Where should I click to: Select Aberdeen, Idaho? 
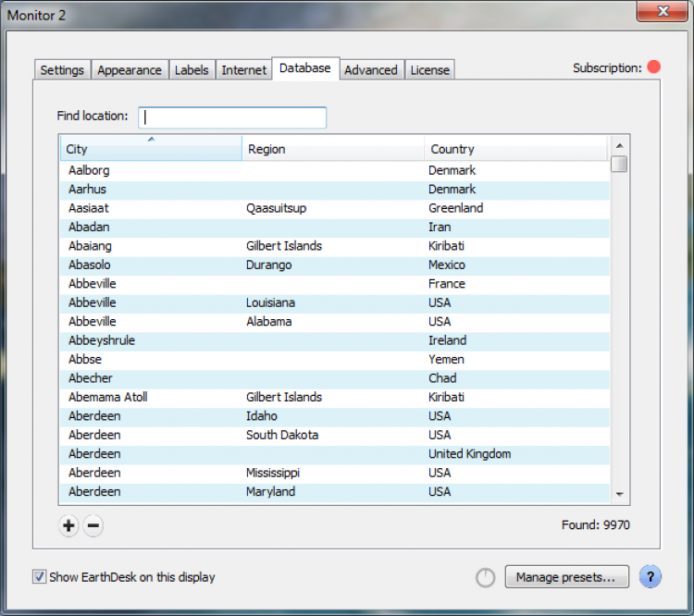tap(335, 416)
